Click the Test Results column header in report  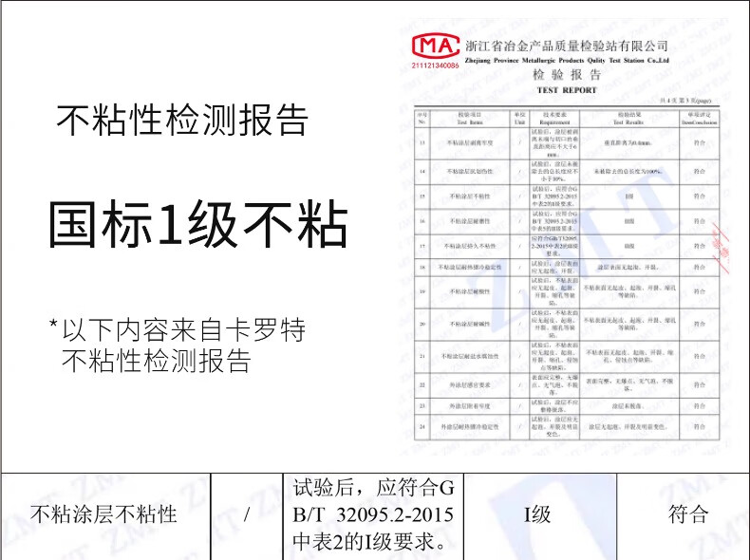629,119
